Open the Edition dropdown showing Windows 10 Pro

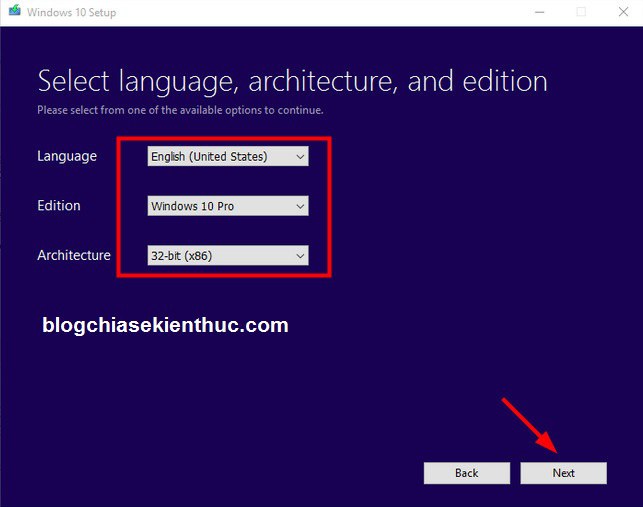[x=228, y=206]
